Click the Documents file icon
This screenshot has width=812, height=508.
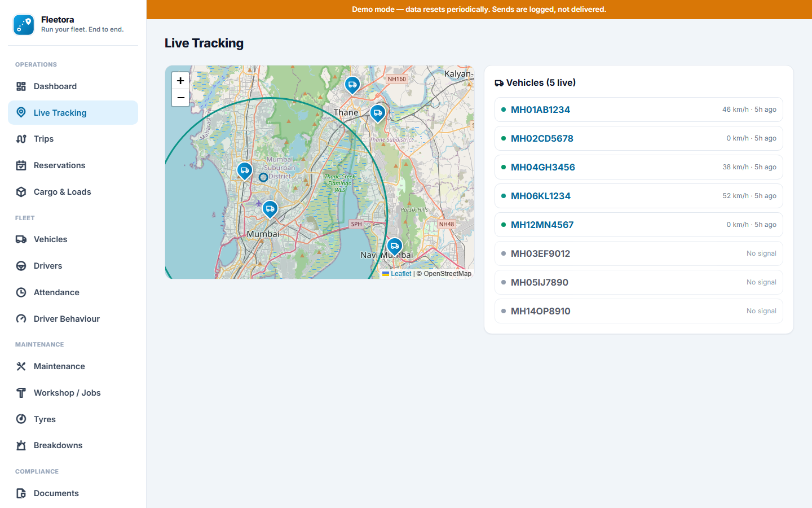click(x=21, y=493)
